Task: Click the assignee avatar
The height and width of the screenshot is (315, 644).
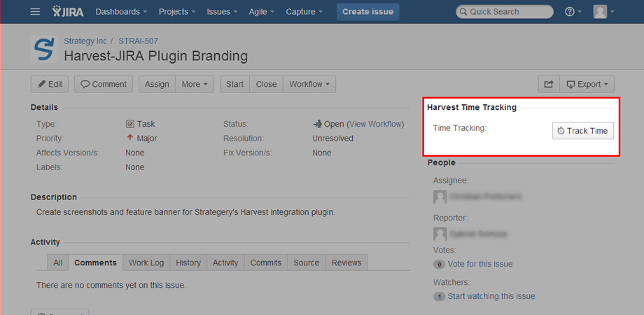Action: pyautogui.click(x=440, y=197)
